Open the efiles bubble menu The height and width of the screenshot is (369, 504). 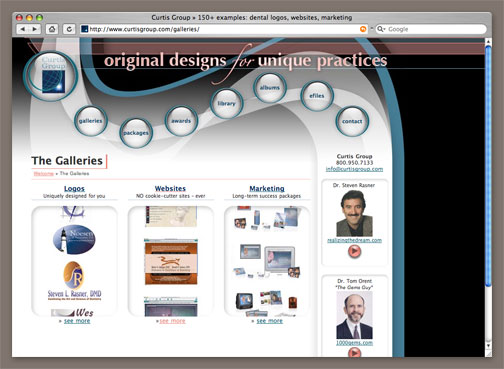click(x=317, y=96)
